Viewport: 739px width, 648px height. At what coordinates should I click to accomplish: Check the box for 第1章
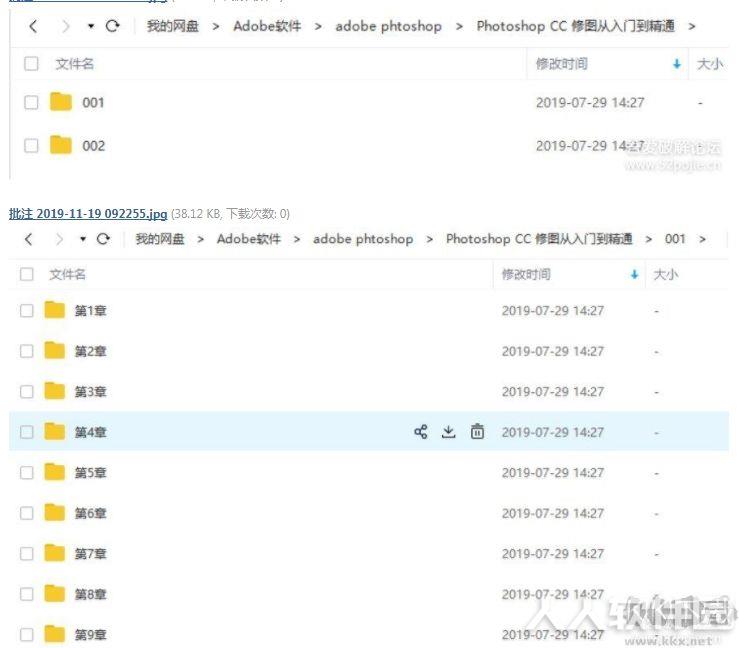click(x=27, y=311)
